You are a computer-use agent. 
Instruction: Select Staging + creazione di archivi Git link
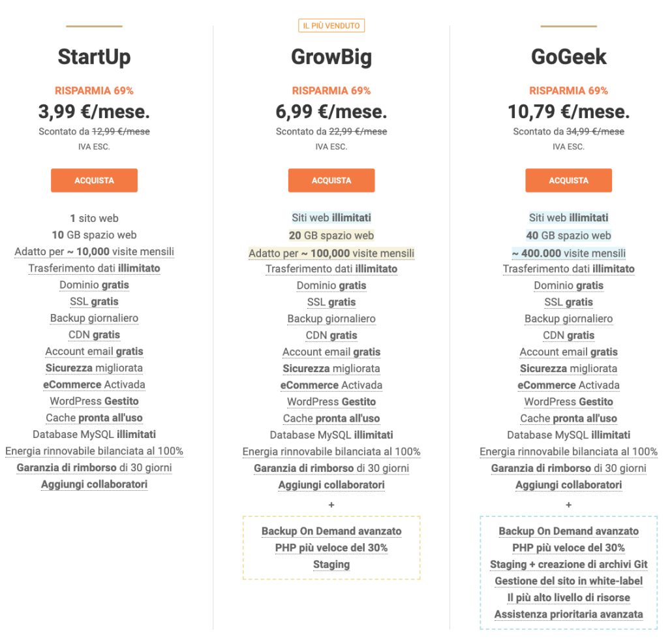pos(568,564)
